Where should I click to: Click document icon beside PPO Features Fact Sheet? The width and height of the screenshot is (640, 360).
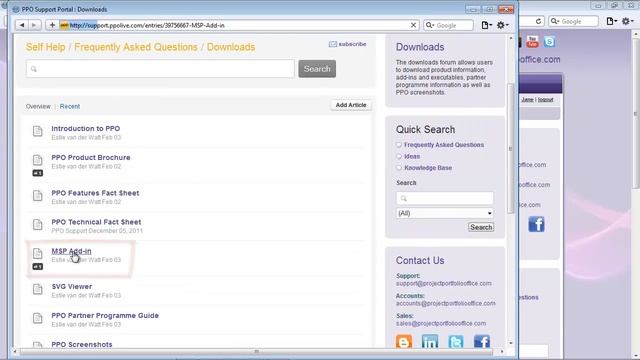click(38, 196)
